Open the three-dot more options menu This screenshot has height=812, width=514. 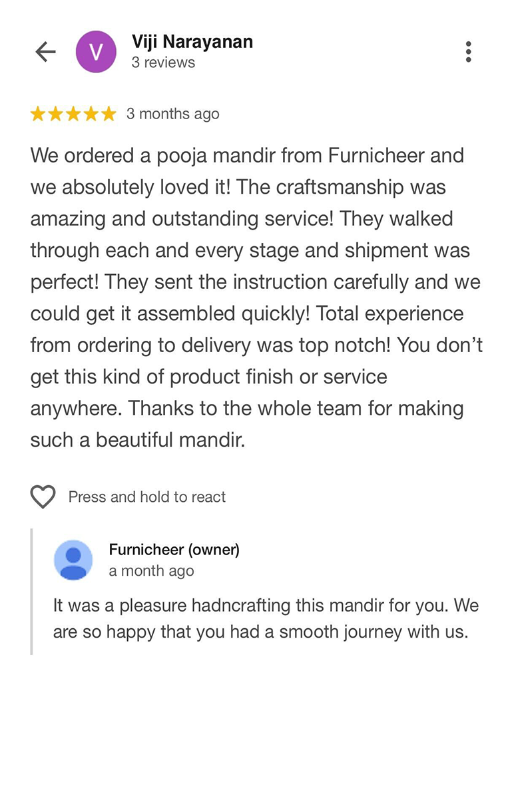tap(469, 52)
